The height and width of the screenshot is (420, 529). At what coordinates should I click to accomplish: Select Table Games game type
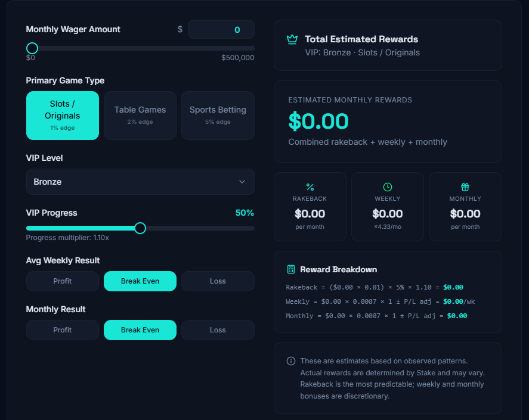[140, 116]
